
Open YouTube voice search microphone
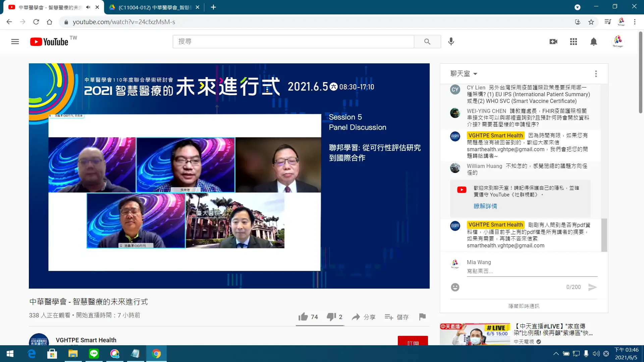[x=451, y=41]
